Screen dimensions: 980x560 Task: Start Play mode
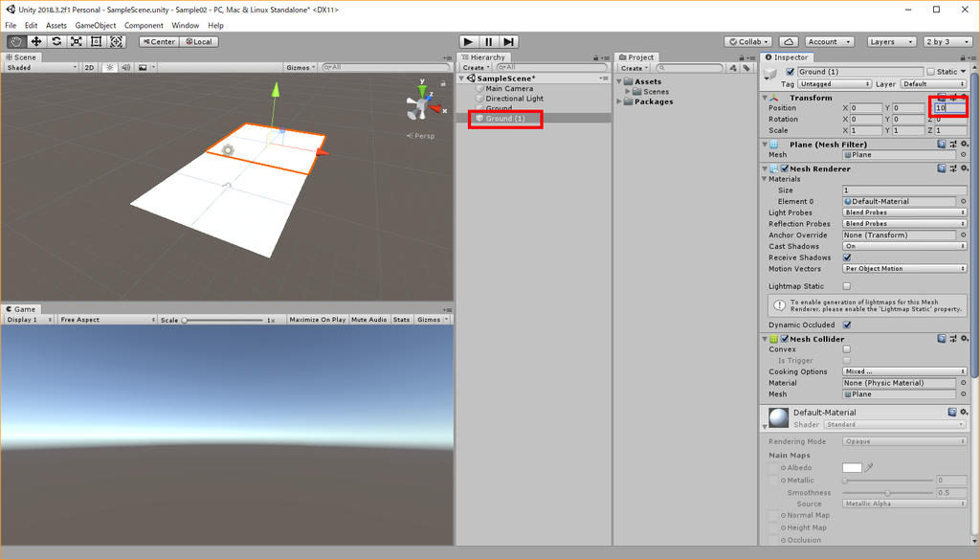468,42
